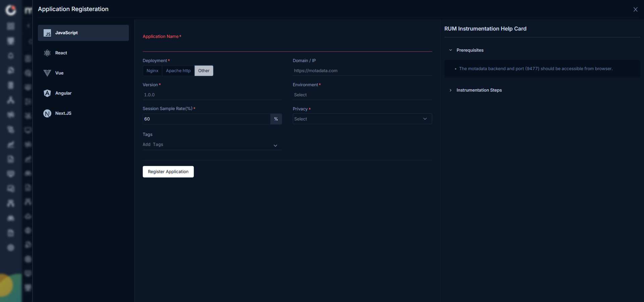
Task: Click the Tags field label
Action: point(148,135)
